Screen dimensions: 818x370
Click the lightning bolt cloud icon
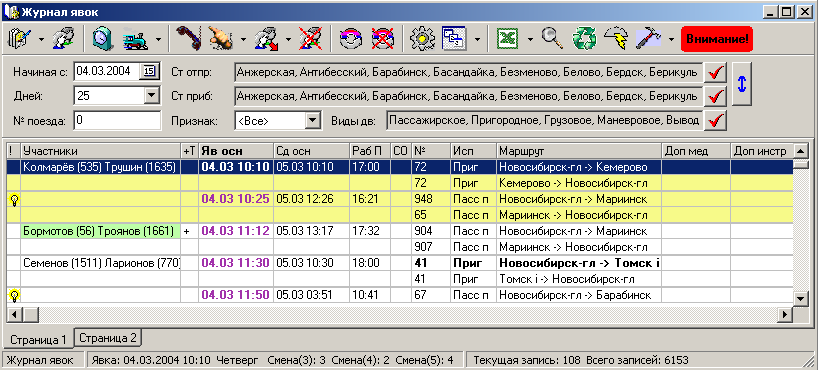pyautogui.click(x=616, y=39)
